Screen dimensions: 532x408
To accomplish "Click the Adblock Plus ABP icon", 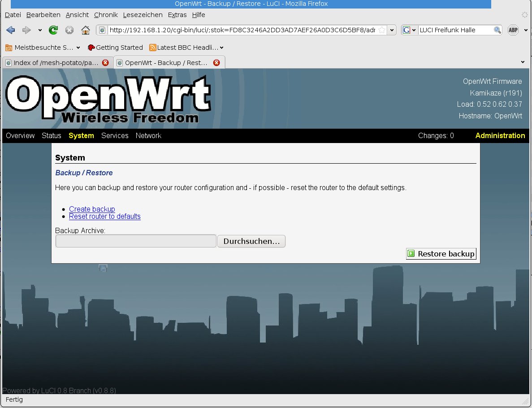I will (513, 30).
